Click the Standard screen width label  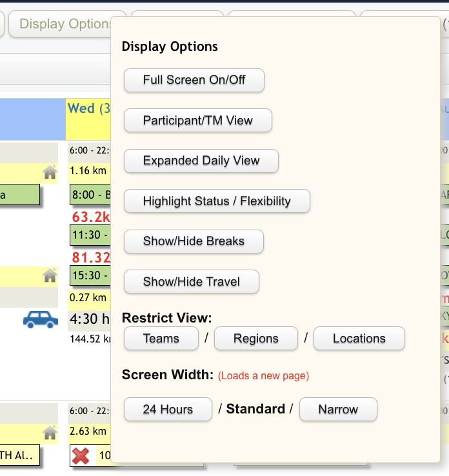pyautogui.click(x=255, y=409)
